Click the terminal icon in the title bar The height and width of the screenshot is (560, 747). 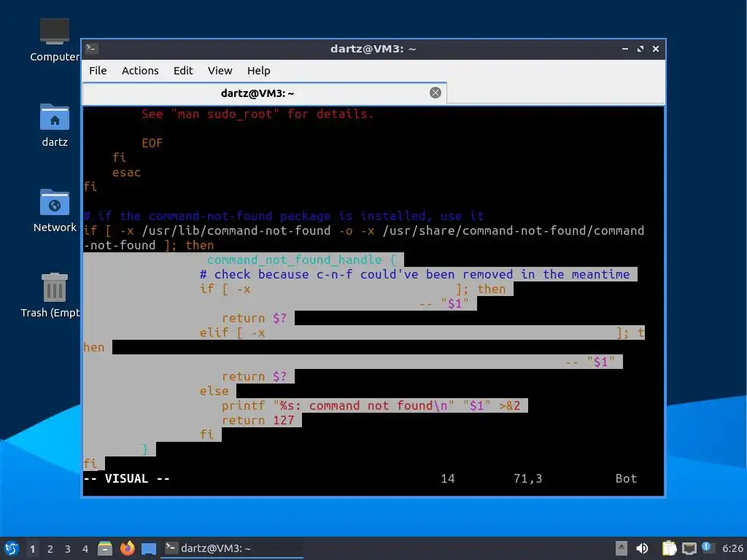[x=92, y=49]
